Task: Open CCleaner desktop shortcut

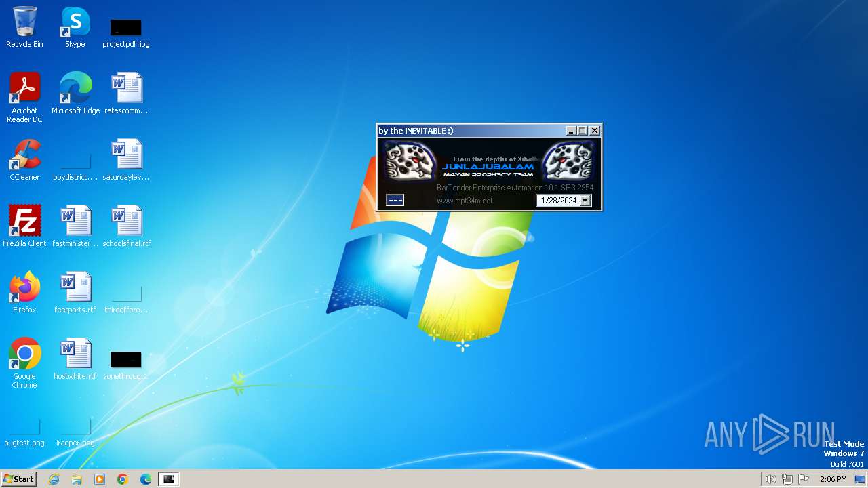Action: pos(24,160)
